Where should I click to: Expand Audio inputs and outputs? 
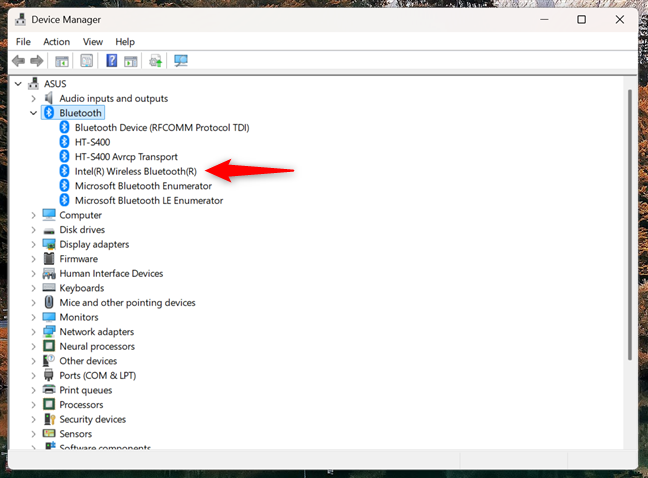(x=33, y=98)
